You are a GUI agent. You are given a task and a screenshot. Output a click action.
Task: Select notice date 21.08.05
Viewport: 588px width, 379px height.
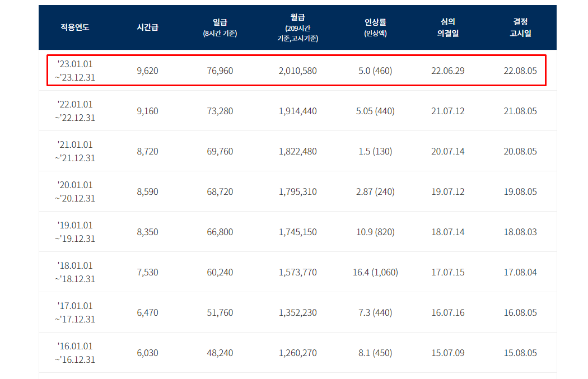520,111
